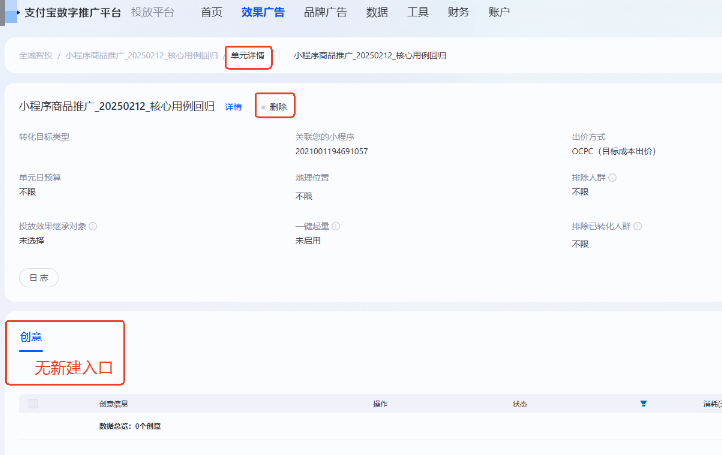722x455 pixels.
Task: Open the 数据 menu
Action: pyautogui.click(x=377, y=12)
